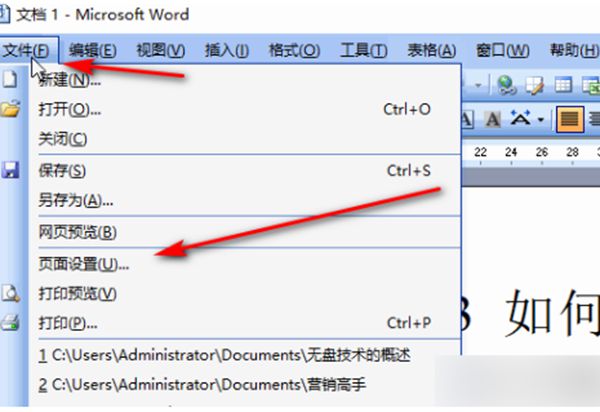The width and height of the screenshot is (600, 412).
Task: Click the print preview magnifier icon
Action: [10, 293]
